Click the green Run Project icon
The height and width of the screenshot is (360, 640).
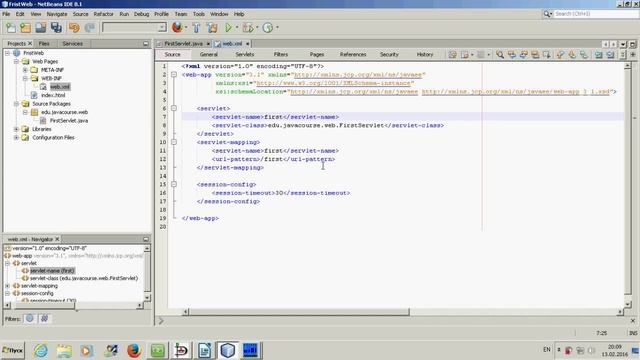(228, 28)
